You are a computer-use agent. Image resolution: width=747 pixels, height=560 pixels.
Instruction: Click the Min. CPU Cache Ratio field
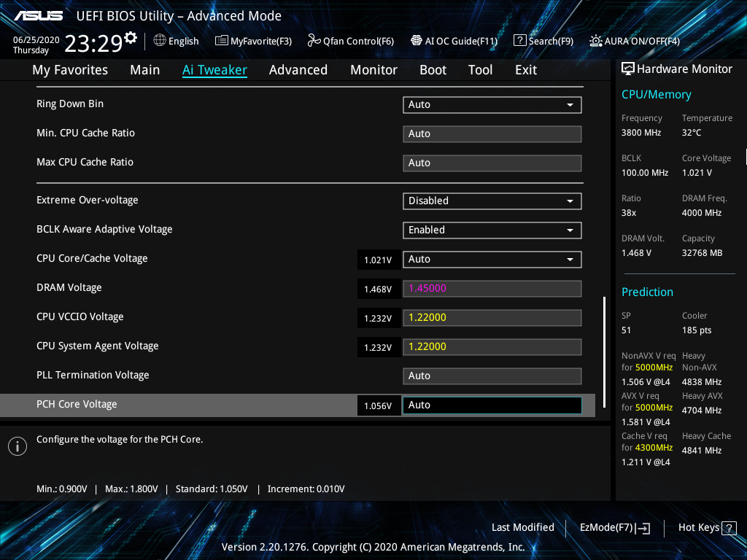[492, 134]
